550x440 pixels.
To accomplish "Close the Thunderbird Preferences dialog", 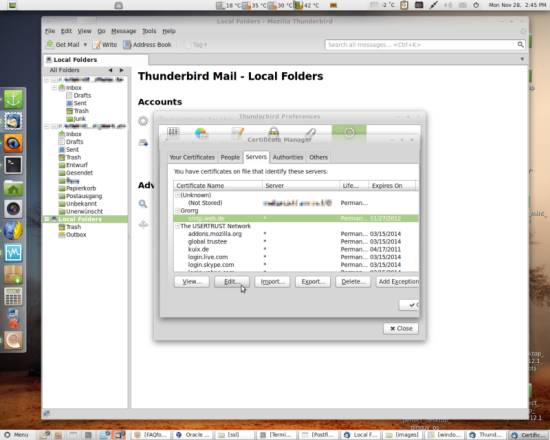I will [401, 328].
